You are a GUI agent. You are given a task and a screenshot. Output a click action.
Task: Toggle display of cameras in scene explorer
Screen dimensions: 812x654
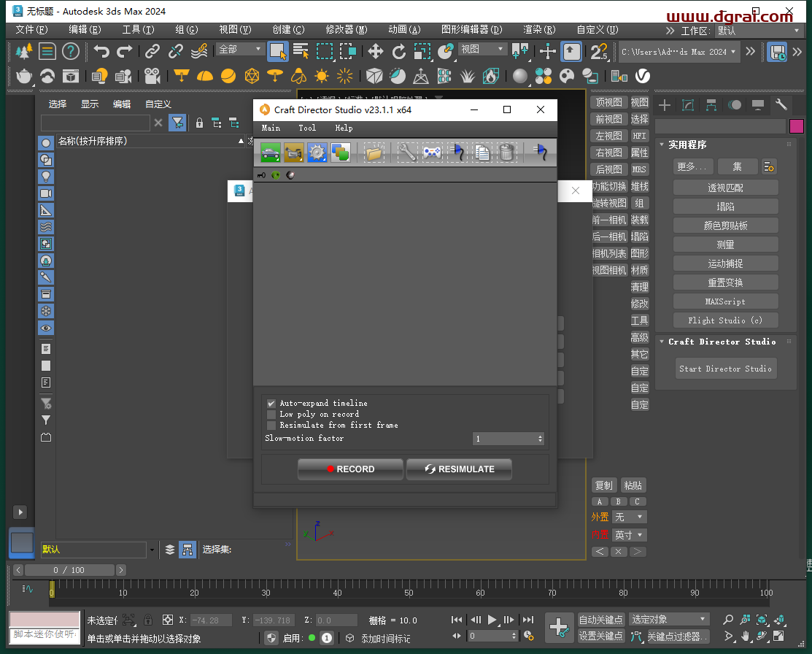tap(46, 193)
